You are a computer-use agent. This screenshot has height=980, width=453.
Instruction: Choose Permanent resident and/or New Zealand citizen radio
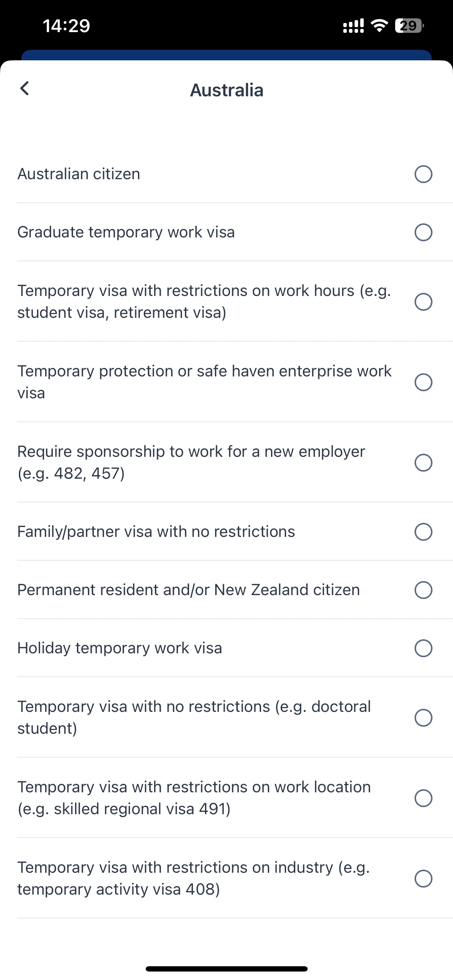click(x=423, y=590)
